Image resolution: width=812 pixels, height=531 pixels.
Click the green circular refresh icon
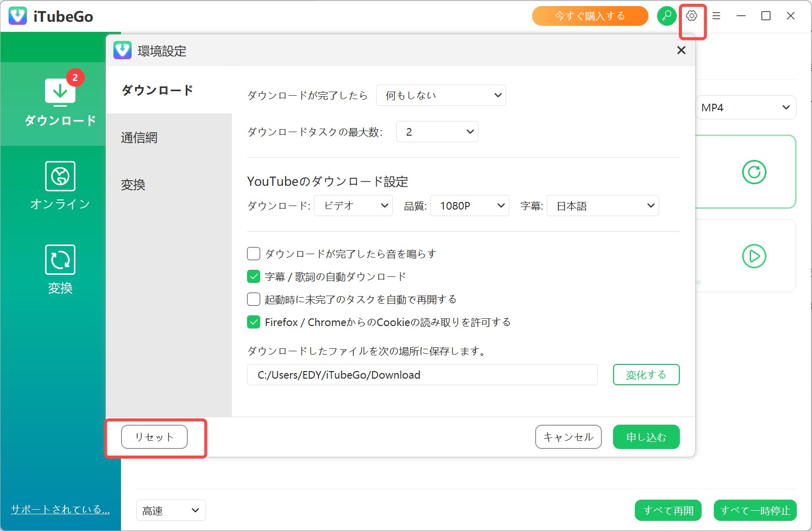tap(754, 172)
